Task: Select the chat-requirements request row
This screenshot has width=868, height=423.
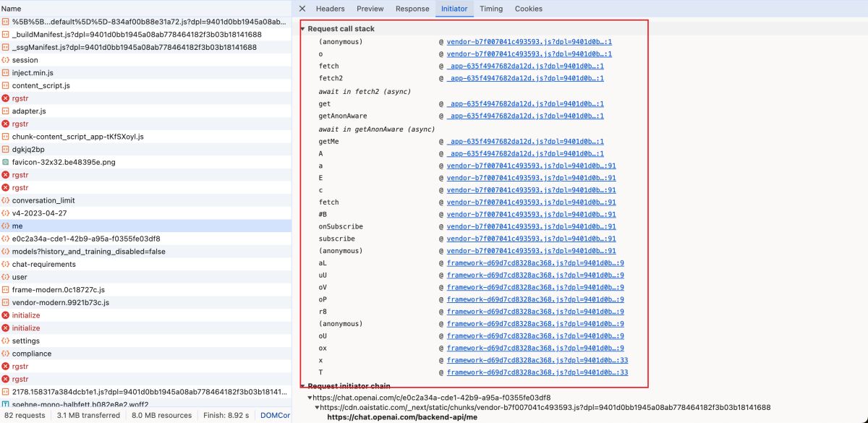Action: click(145, 265)
